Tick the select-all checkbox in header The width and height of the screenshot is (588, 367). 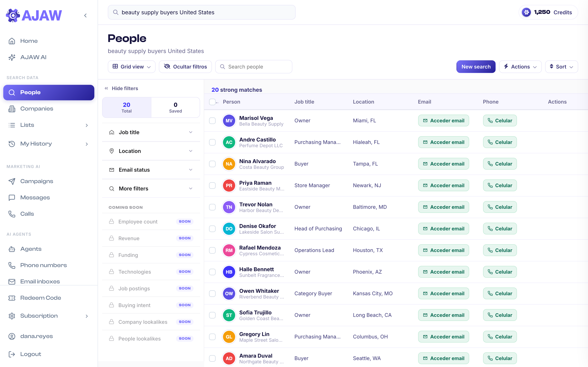point(212,102)
